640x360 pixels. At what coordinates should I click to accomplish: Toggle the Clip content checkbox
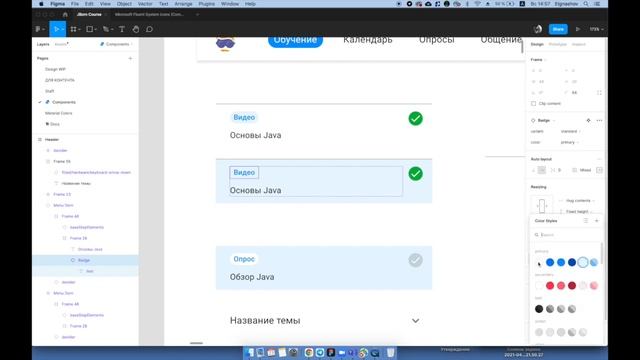point(533,104)
